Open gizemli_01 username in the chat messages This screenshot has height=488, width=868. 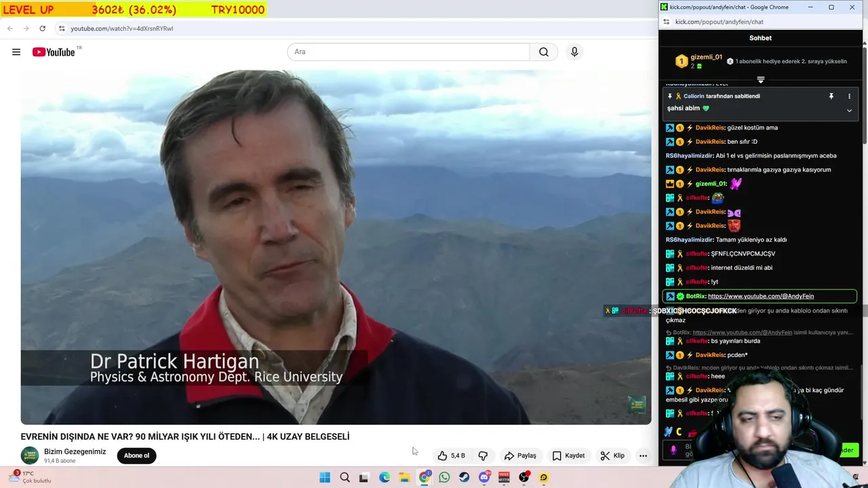point(711,184)
